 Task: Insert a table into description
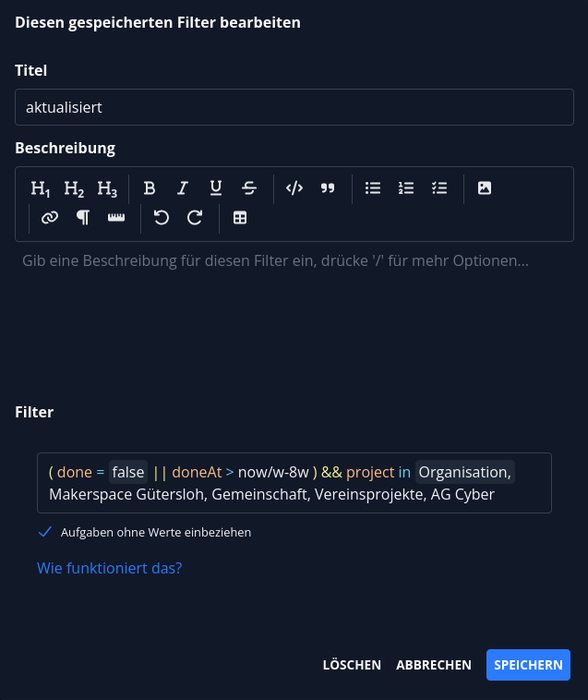(x=240, y=218)
